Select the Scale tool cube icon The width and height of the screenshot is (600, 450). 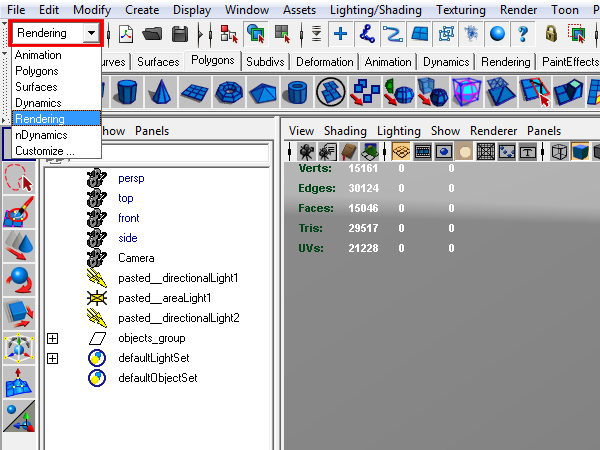(x=18, y=314)
